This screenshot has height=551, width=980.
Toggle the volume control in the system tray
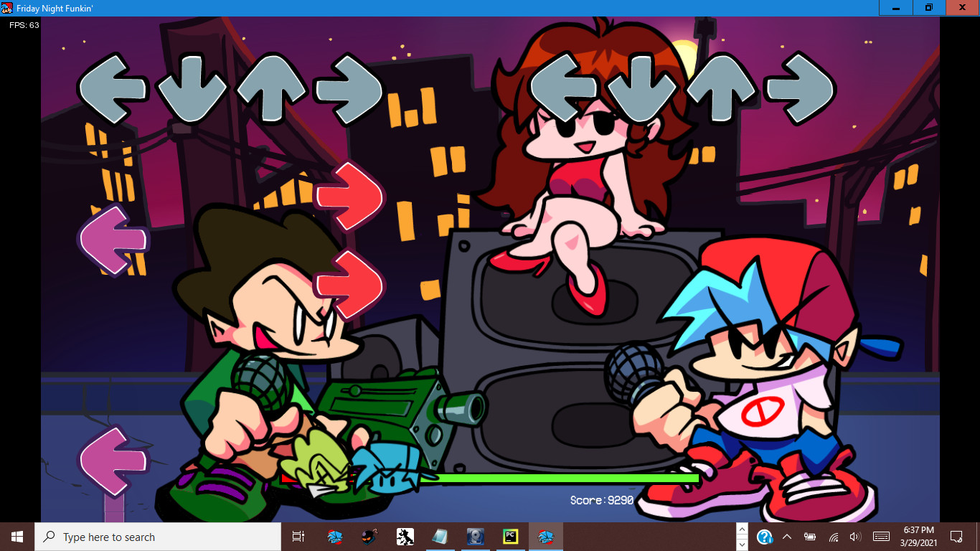pos(854,536)
